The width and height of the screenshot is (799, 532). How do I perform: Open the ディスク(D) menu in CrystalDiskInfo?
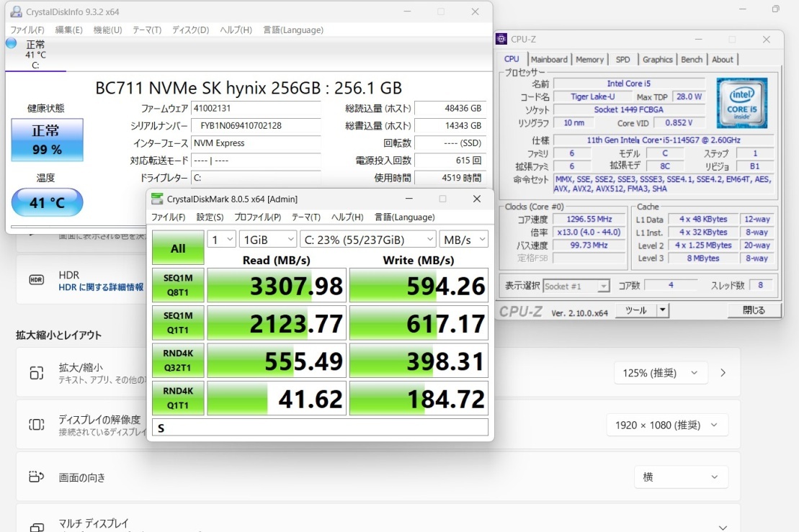click(x=190, y=30)
